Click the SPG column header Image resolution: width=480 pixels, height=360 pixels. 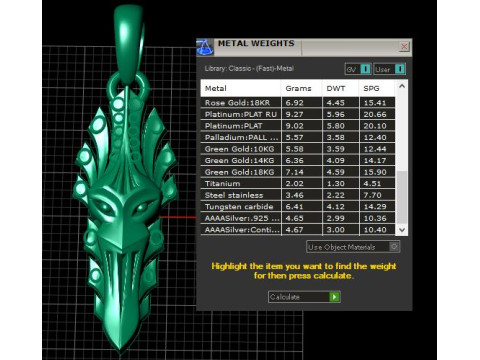click(378, 88)
